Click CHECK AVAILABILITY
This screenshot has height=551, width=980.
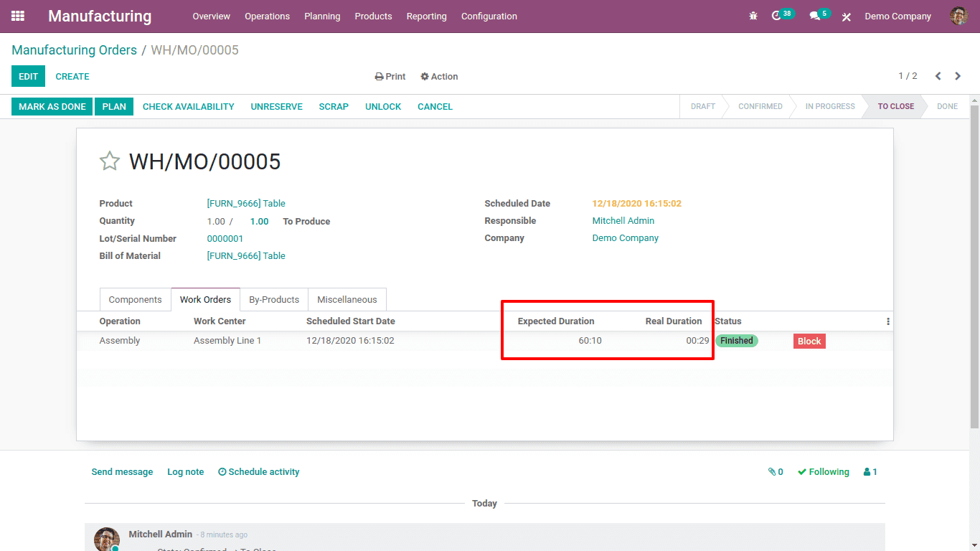[189, 106]
